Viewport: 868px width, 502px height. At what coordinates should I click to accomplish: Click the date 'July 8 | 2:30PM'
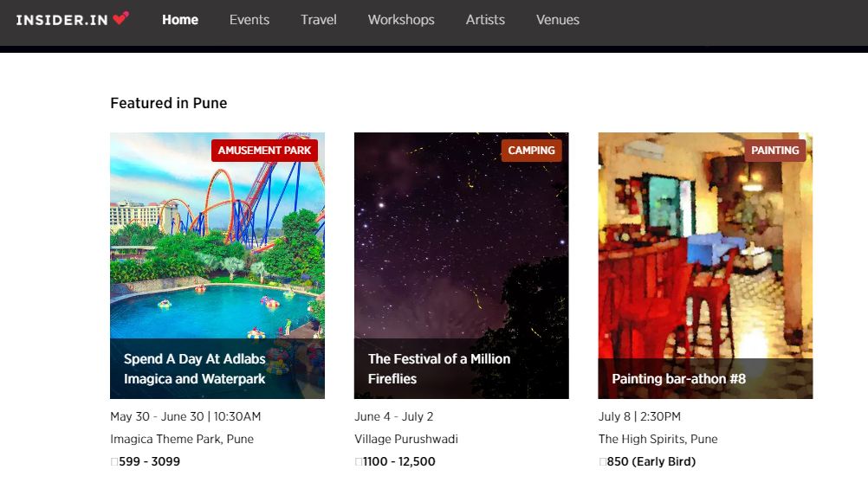point(640,416)
